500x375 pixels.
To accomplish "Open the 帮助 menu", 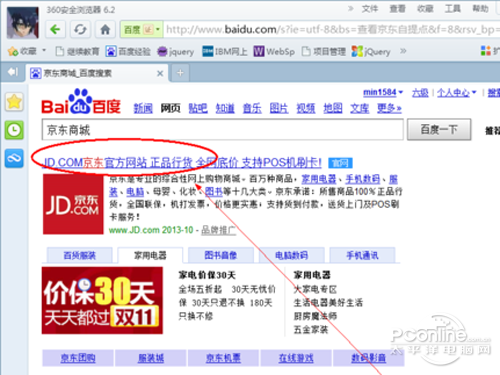I will [480, 9].
